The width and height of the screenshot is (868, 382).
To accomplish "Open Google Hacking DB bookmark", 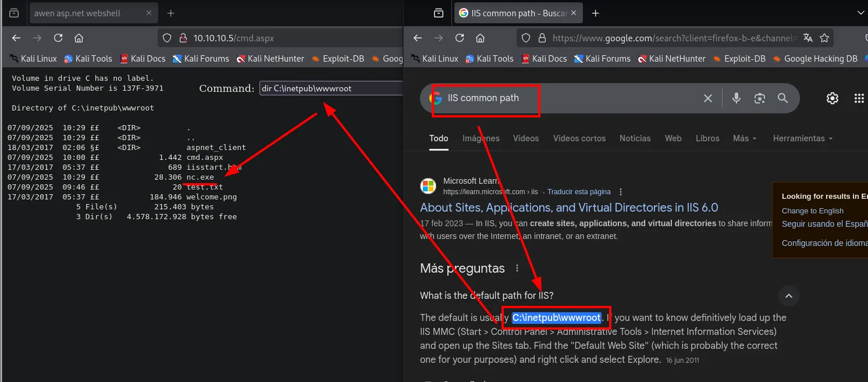I will 814,59.
